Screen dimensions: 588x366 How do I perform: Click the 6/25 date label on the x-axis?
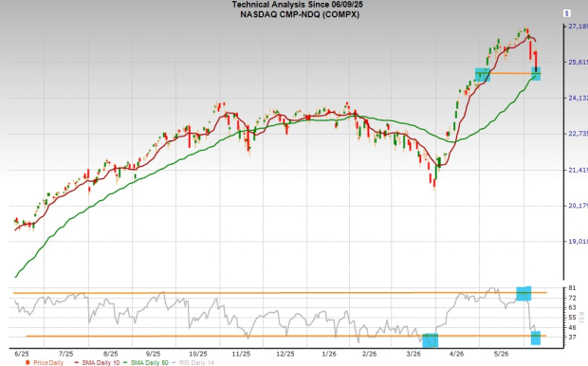(x=22, y=354)
